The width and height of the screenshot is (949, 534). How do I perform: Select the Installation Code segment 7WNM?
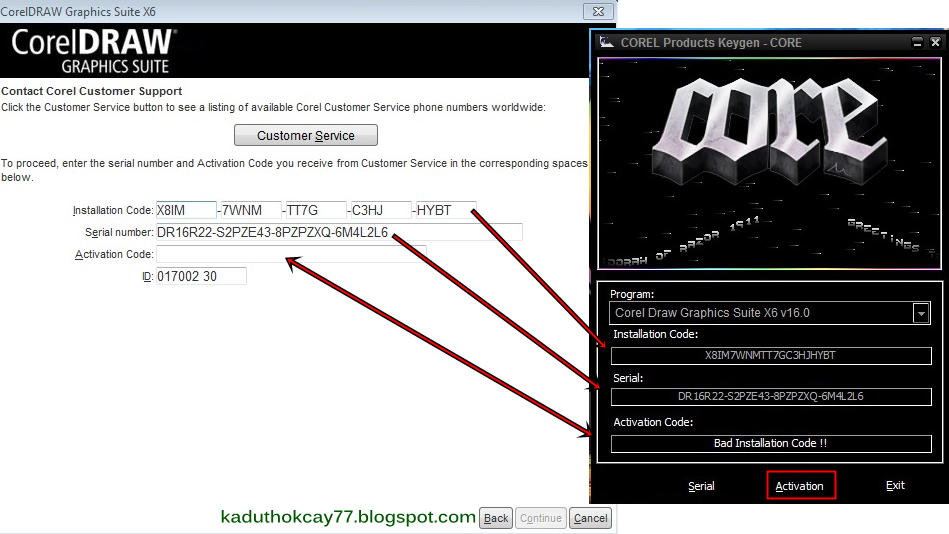click(x=251, y=210)
